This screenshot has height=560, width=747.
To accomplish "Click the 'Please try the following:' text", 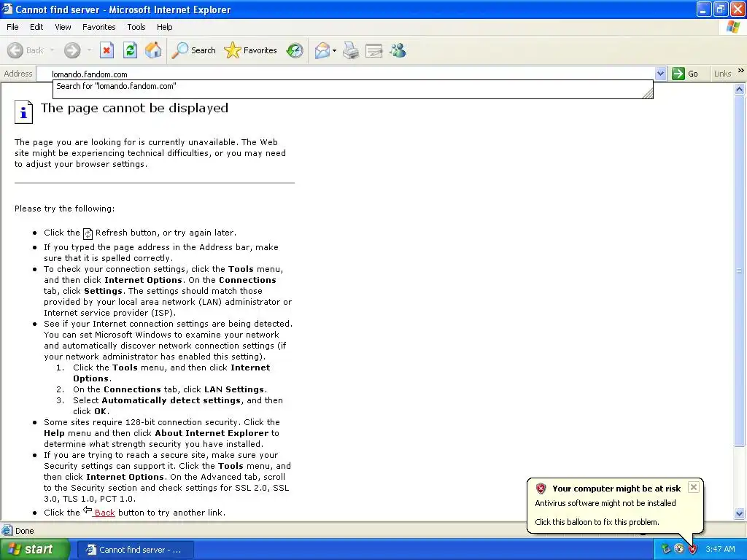I will [64, 209].
